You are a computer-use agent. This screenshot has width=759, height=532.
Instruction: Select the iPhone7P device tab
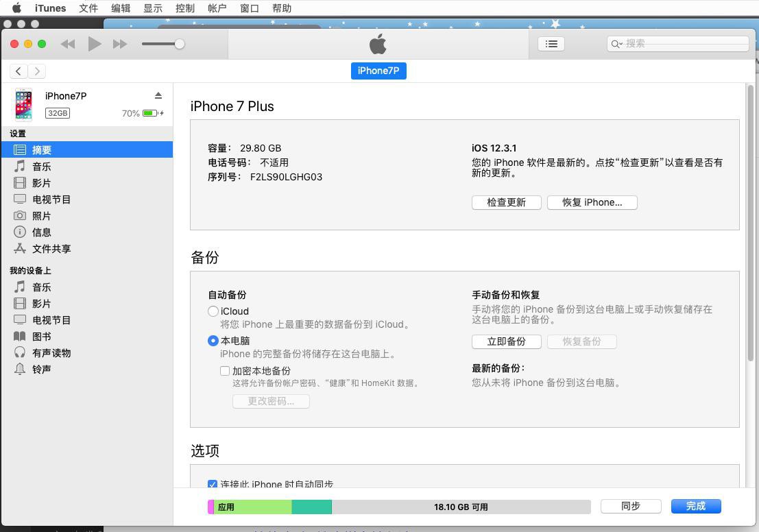coord(378,71)
